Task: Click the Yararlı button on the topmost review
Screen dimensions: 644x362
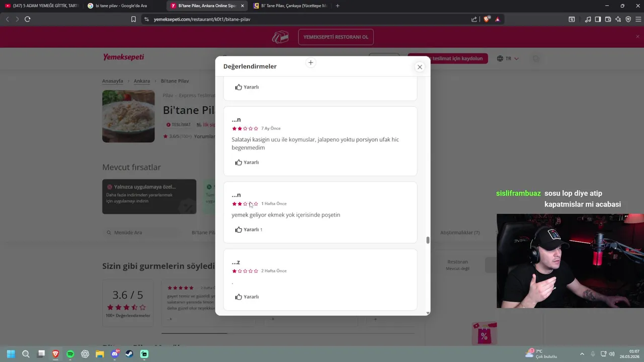Action: [x=247, y=87]
